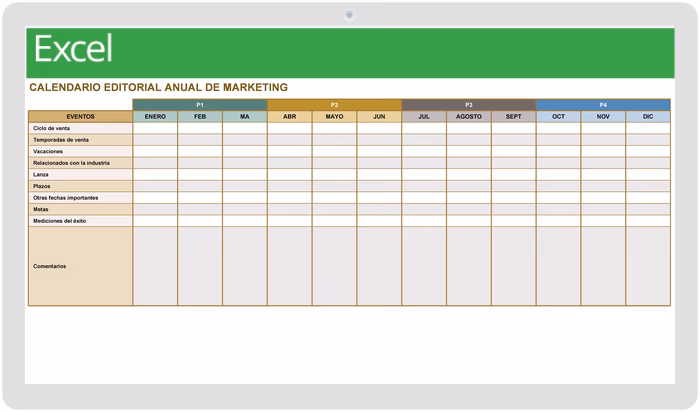Select the orange P2 quarter header
This screenshot has width=700, height=412.
coord(334,105)
